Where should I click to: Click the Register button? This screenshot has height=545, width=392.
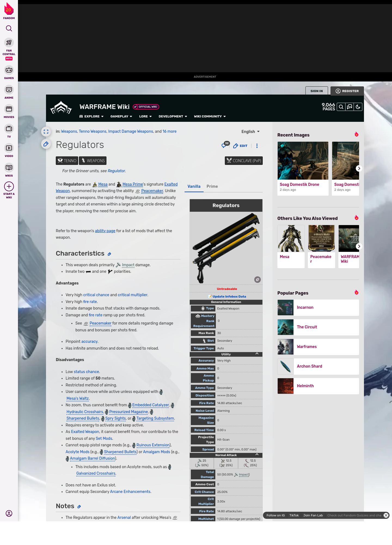(x=347, y=91)
